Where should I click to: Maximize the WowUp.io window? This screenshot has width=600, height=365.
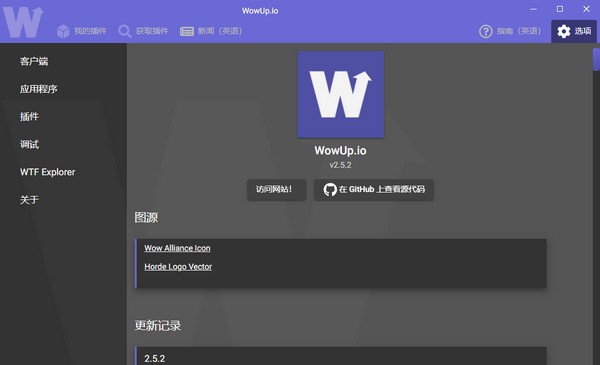coord(560,9)
